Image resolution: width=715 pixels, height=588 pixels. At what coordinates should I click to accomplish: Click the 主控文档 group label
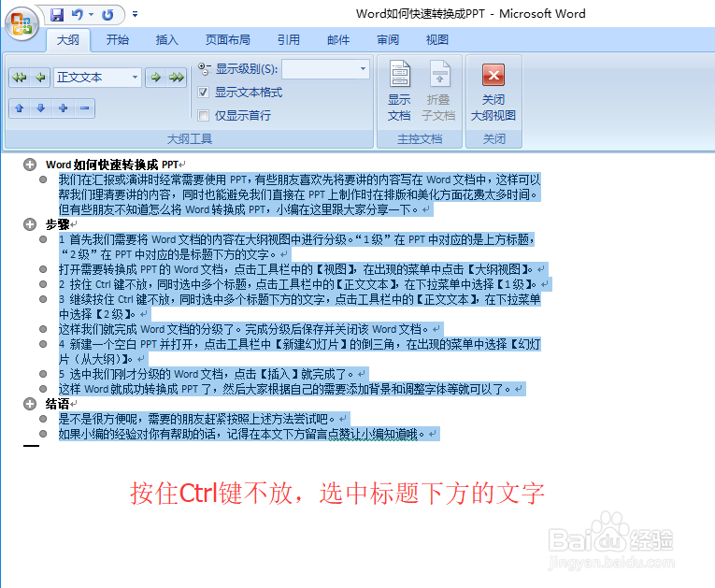(420, 138)
